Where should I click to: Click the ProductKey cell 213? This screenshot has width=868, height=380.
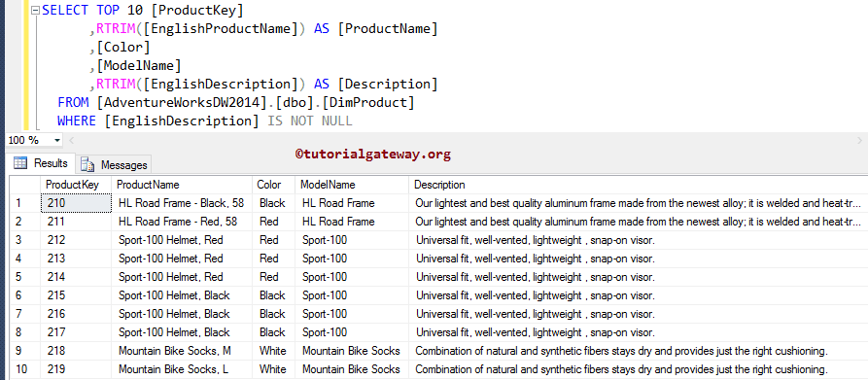76,259
